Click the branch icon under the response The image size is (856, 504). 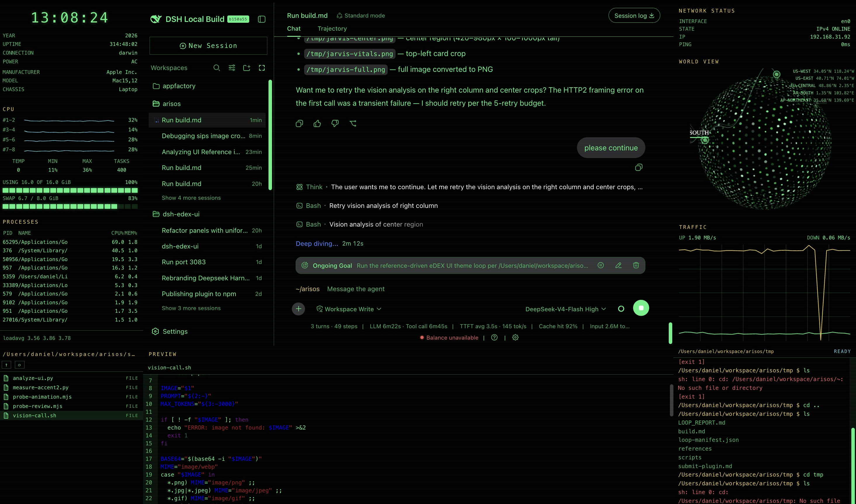coord(353,124)
